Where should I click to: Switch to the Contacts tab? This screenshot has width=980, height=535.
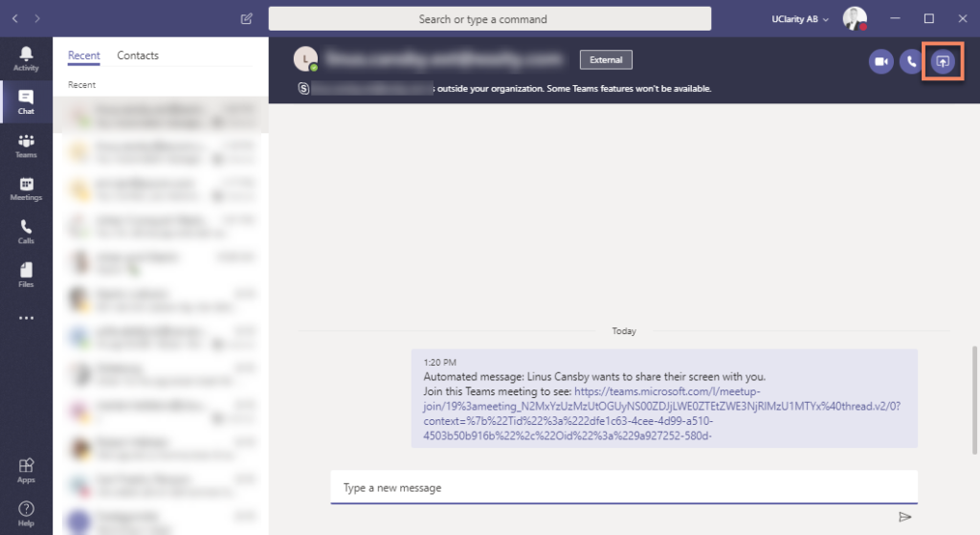coord(138,56)
